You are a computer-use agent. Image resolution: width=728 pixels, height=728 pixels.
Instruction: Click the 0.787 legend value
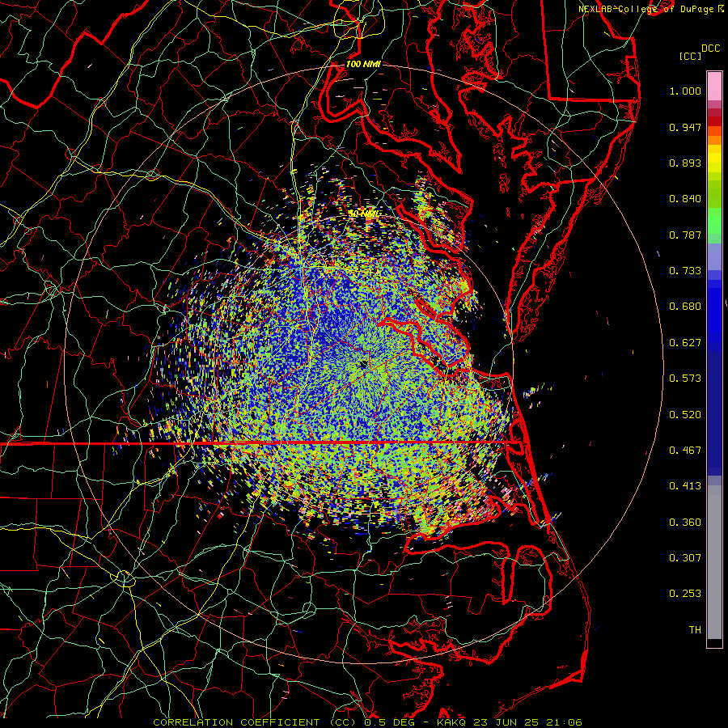tap(685, 235)
